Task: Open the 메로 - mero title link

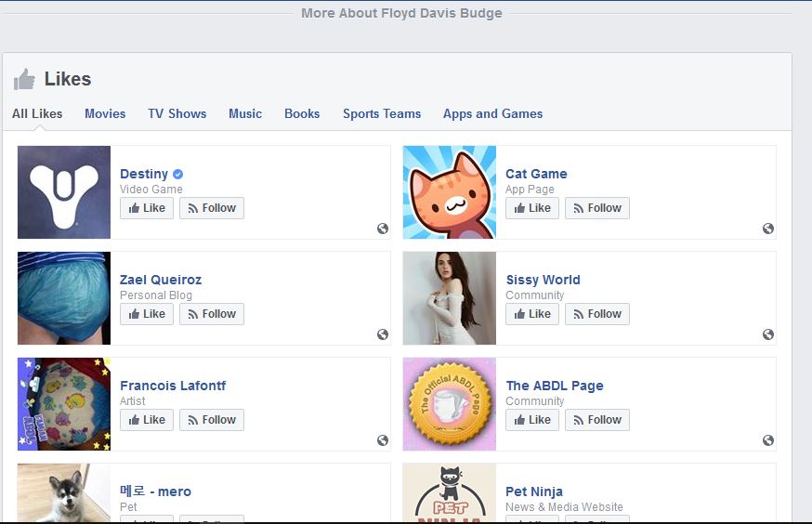Action: [155, 491]
